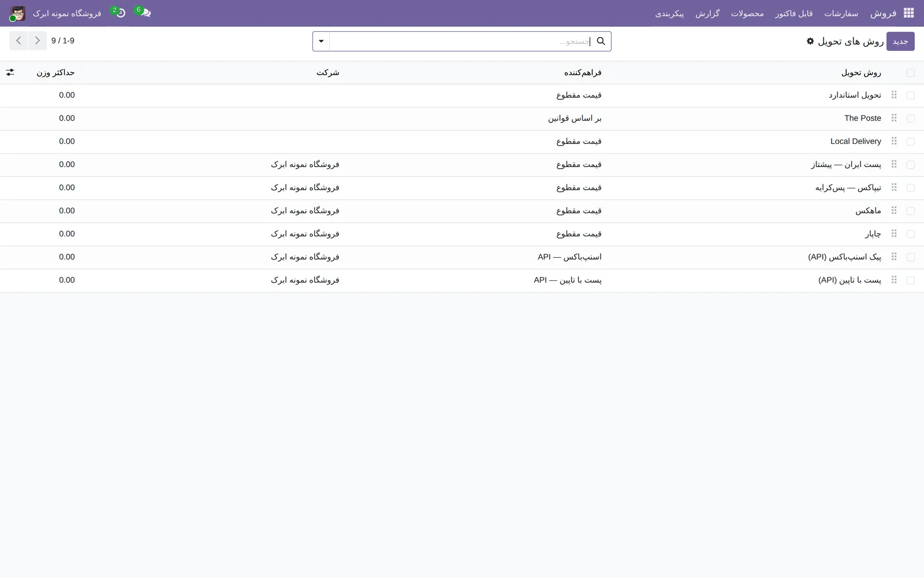Click the user avatar picture

(18, 13)
